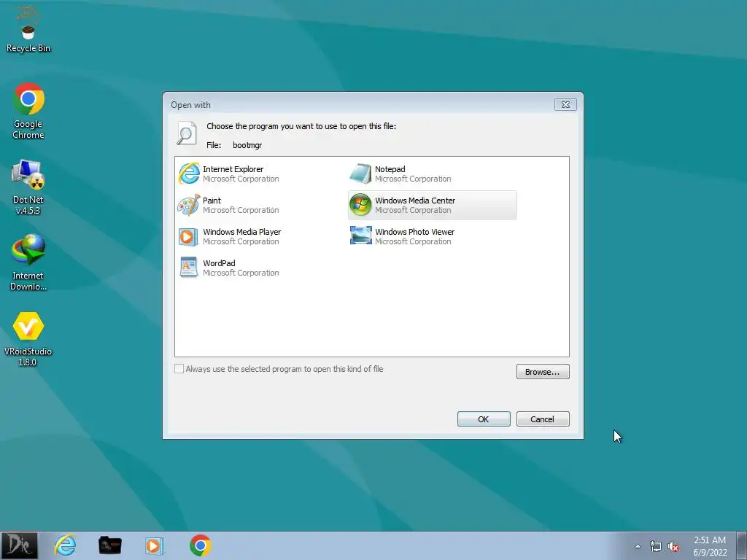Launch Windows Media Player from taskbar
Image resolution: width=747 pixels, height=560 pixels.
(x=153, y=545)
